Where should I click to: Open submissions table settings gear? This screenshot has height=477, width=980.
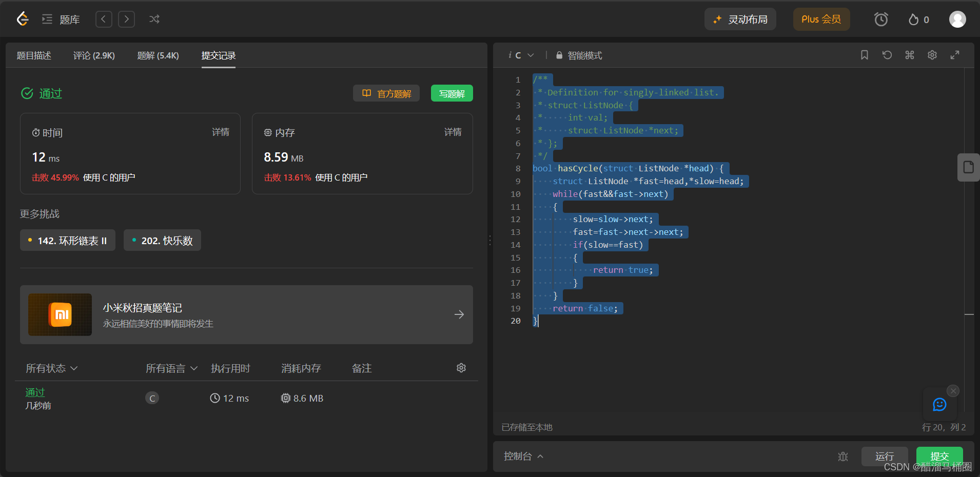coord(461,368)
